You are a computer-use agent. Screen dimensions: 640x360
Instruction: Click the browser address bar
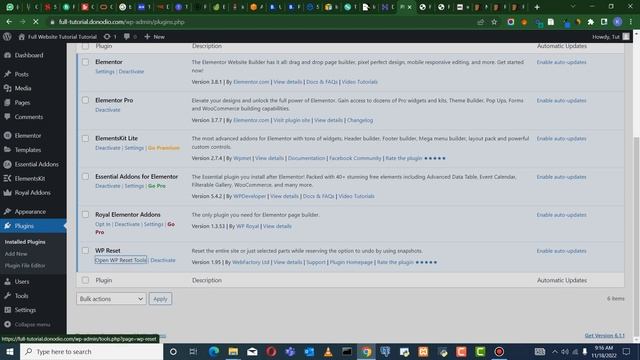(261, 22)
